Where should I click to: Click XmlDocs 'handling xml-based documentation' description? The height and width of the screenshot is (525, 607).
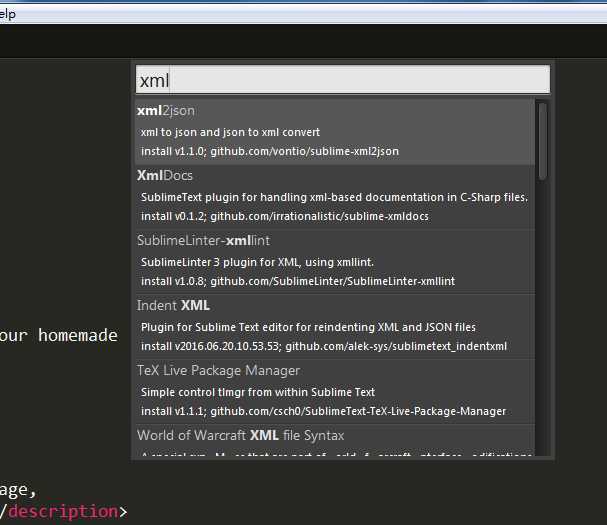pyautogui.click(x=334, y=197)
